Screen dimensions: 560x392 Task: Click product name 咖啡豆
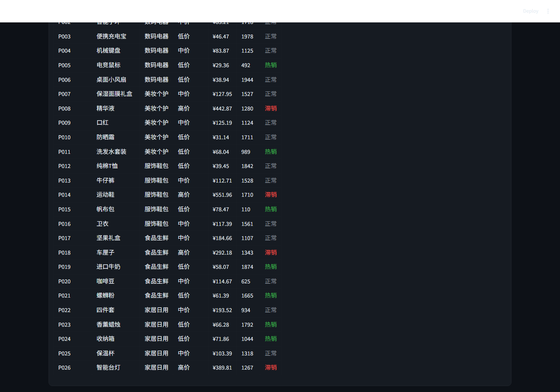105,281
